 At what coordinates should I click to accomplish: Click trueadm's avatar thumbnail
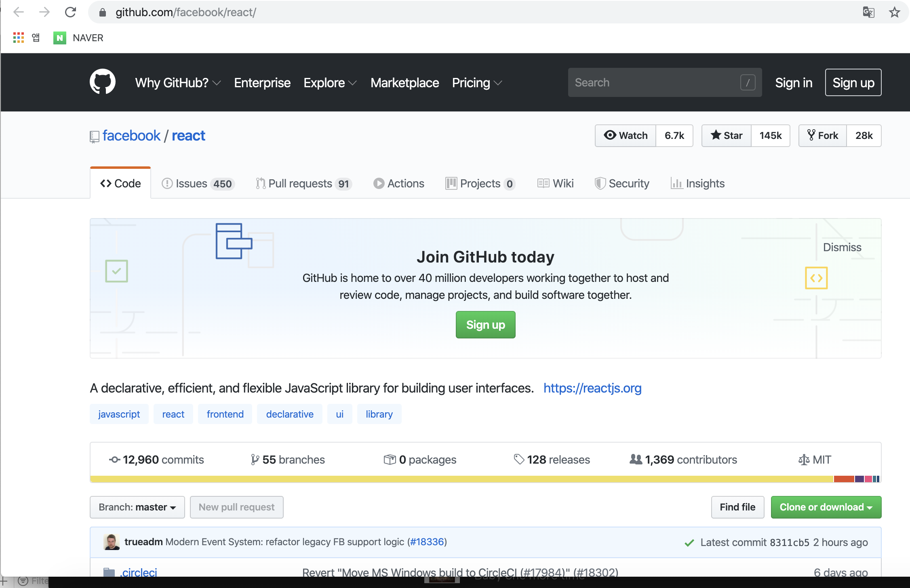coord(111,542)
